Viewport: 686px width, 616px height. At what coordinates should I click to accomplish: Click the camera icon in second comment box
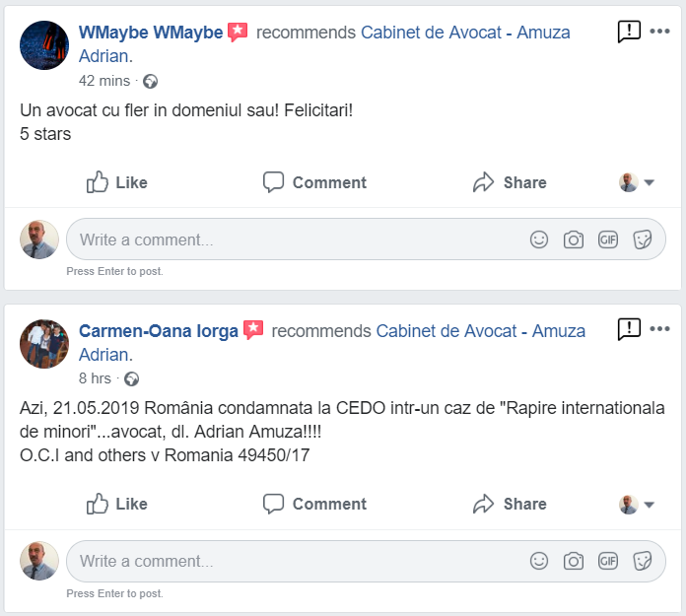(574, 561)
